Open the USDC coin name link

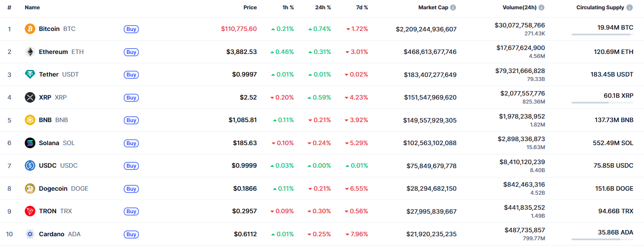coord(58,165)
